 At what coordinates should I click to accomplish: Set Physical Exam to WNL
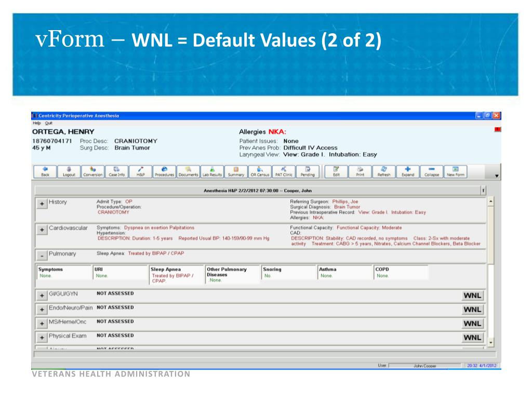click(x=472, y=338)
